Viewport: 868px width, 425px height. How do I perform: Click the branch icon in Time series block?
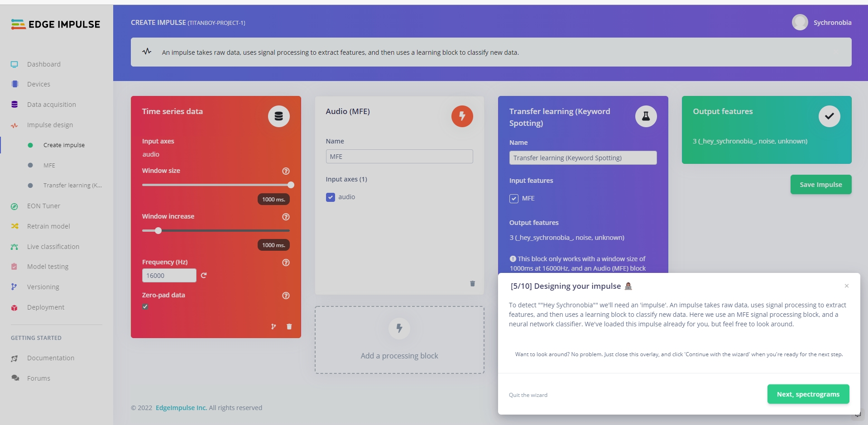coord(273,326)
